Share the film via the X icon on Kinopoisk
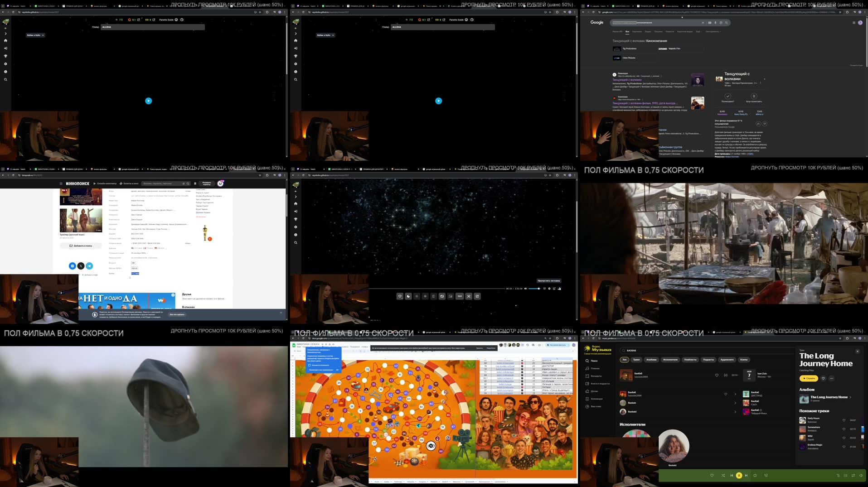Image resolution: width=868 pixels, height=487 pixels. [x=81, y=266]
